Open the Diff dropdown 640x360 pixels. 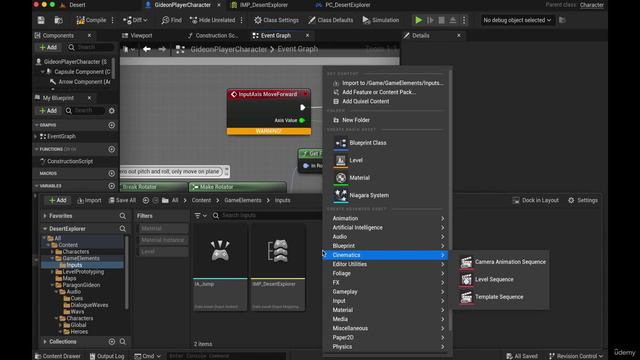[x=135, y=20]
